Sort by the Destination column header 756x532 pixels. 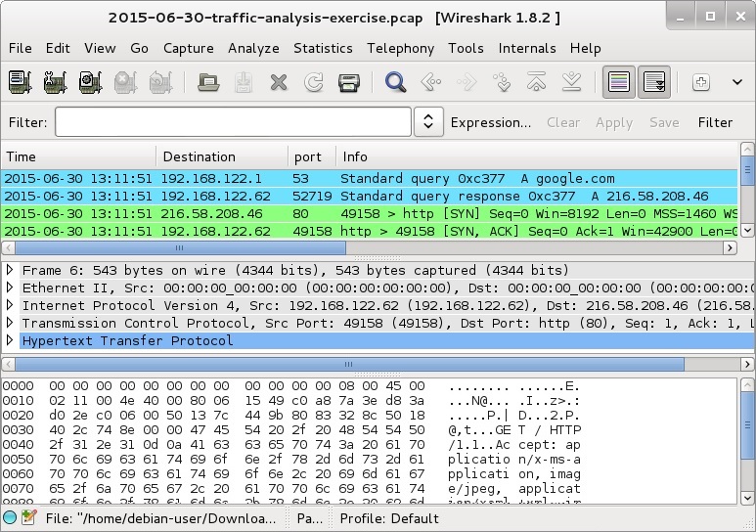coord(222,156)
